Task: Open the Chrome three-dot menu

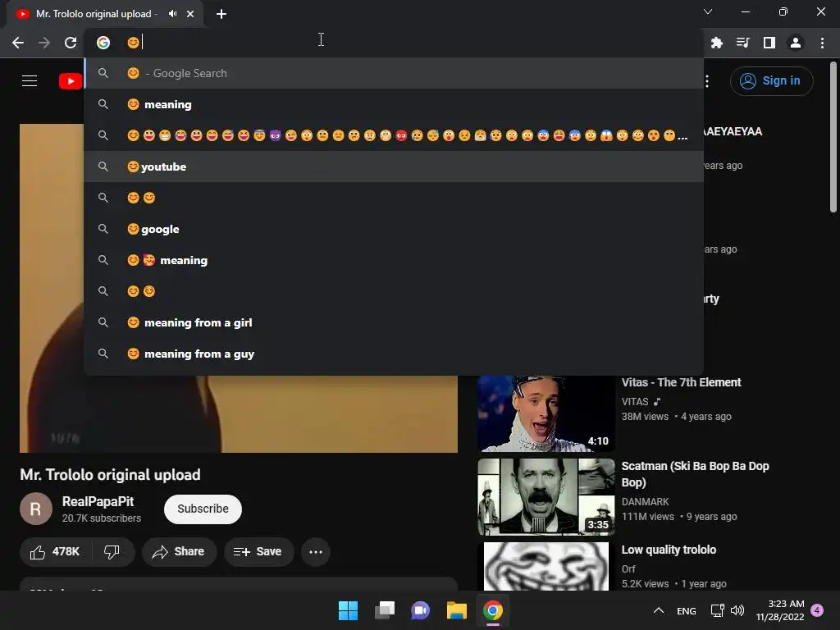Action: coord(822,43)
